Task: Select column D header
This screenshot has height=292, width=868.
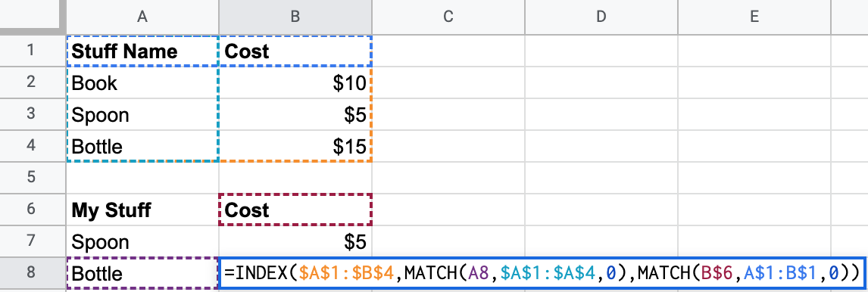Action: point(601,17)
